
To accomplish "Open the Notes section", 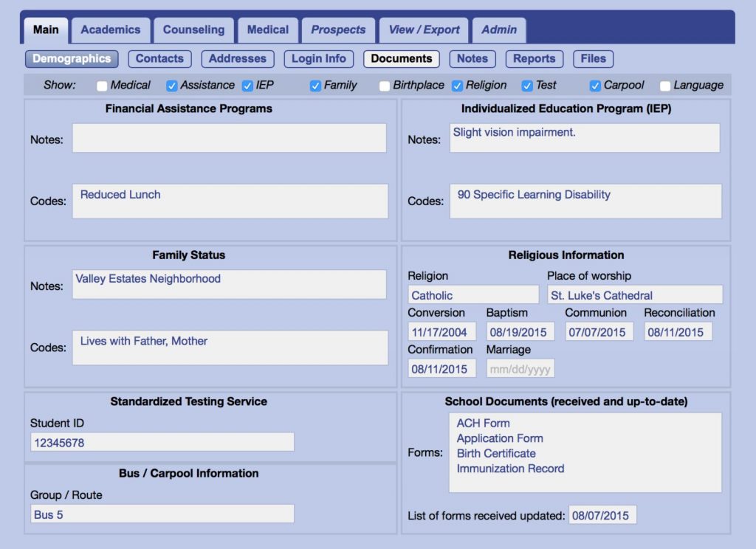I will point(472,58).
